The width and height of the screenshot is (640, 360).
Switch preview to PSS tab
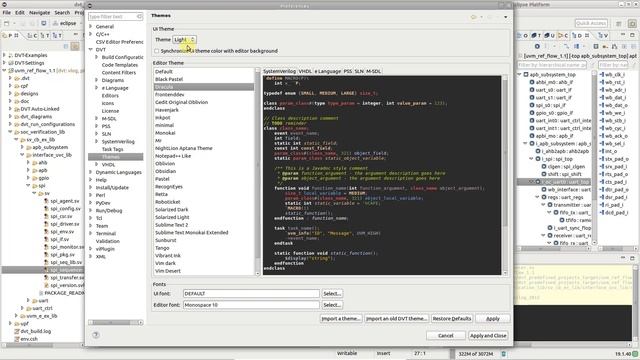pos(347,71)
